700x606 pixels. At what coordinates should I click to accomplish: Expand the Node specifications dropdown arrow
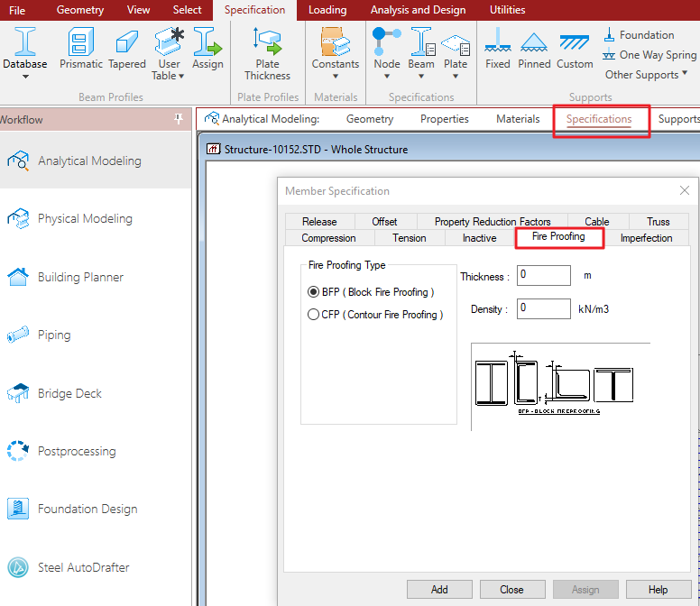click(x=387, y=77)
